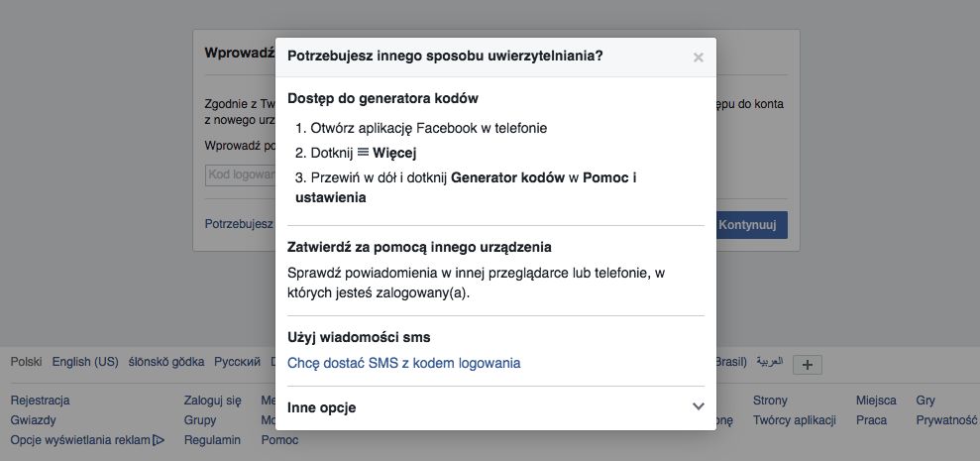Open the Rejestracja footer link
The image size is (980, 461).
click(x=40, y=401)
